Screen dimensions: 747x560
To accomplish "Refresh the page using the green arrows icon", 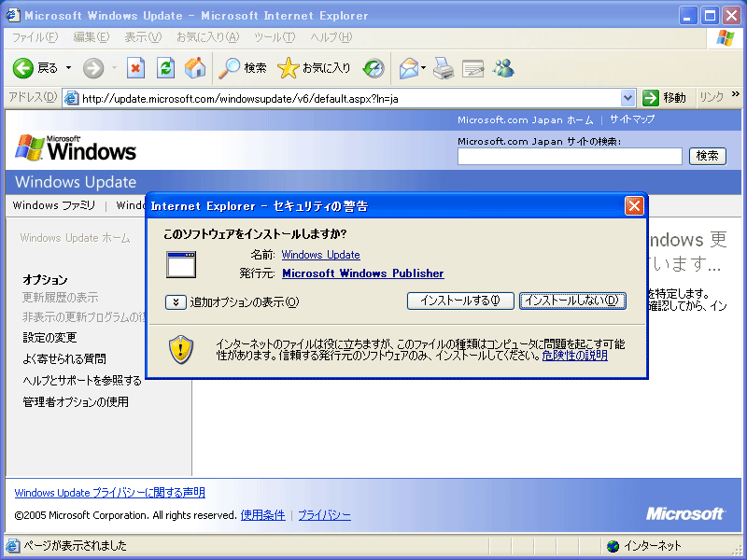I will click(x=166, y=68).
